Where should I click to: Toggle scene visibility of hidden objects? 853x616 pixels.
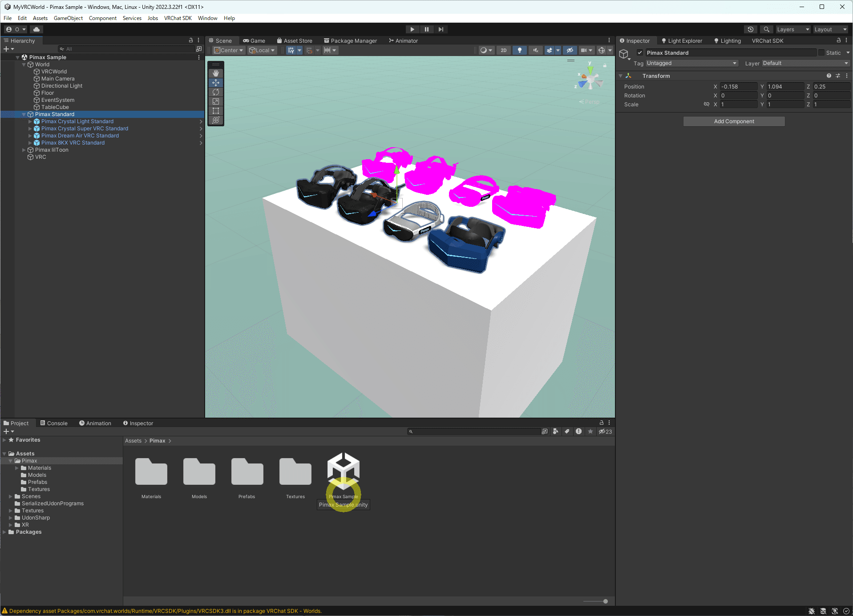[570, 50]
